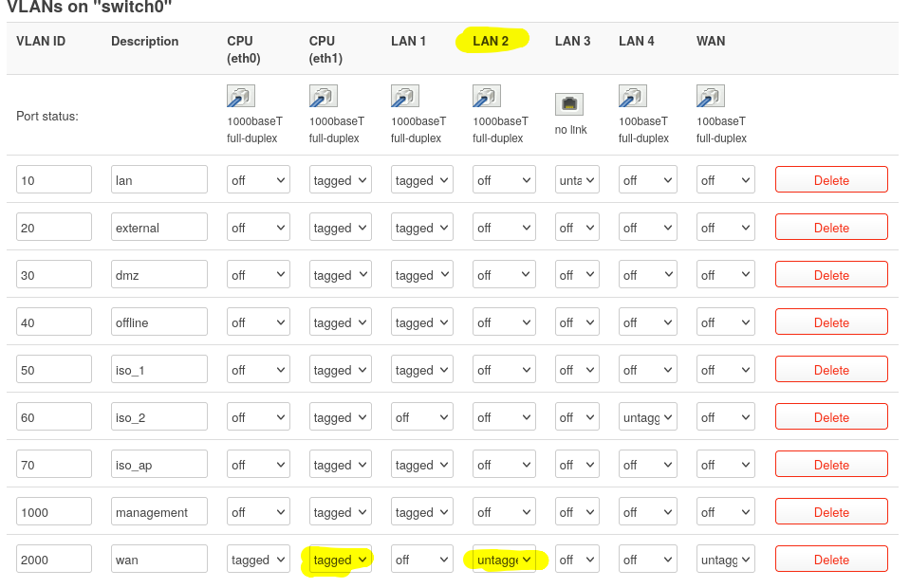Open LAN 1 dropdown for dmz VLAN
Screen dimensions: 910x588
(422, 275)
